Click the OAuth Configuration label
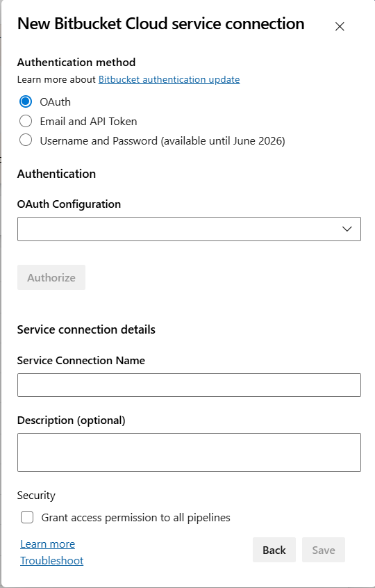Image resolution: width=375 pixels, height=588 pixels. tap(69, 204)
